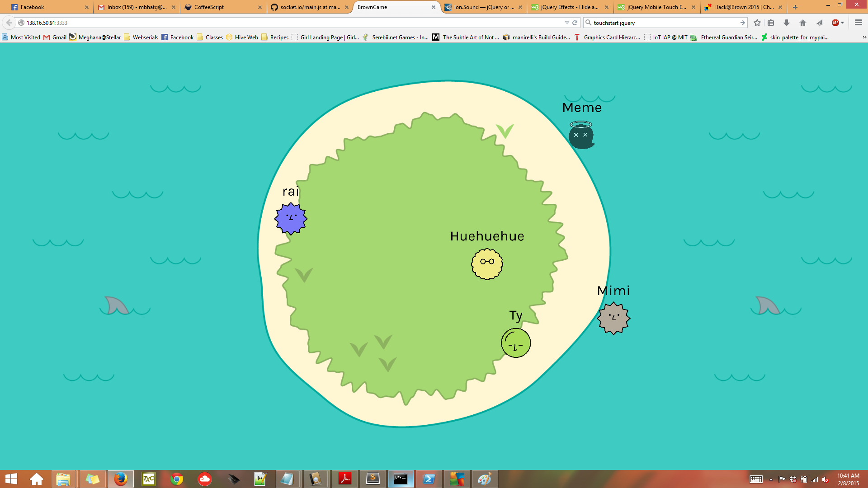This screenshot has width=868, height=488.
Task: Click the green Ty character
Action: click(x=515, y=343)
